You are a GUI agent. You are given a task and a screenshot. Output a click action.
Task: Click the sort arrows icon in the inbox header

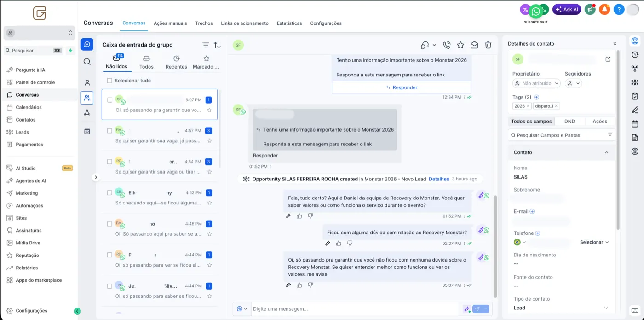217,45
